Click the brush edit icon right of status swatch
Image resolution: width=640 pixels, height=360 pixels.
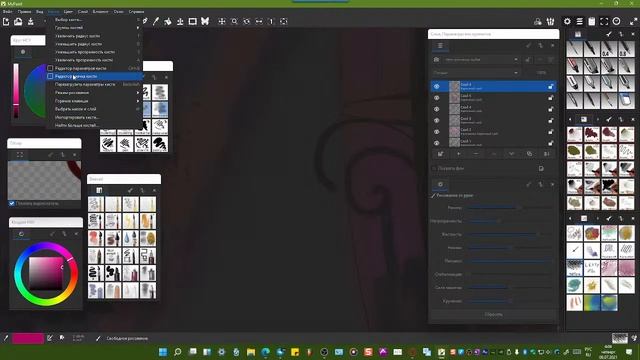pyautogui.click(x=50, y=338)
